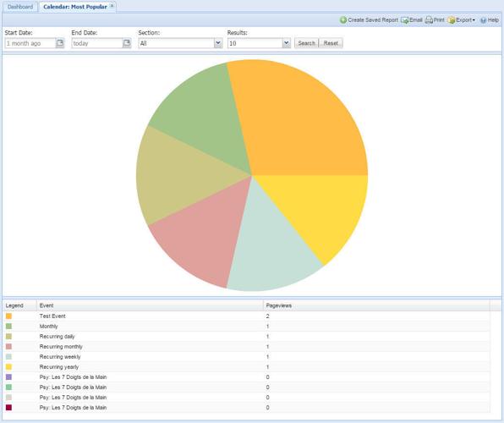Viewport: 504px width, 423px height.
Task: Click the Print text button
Action: 439,20
